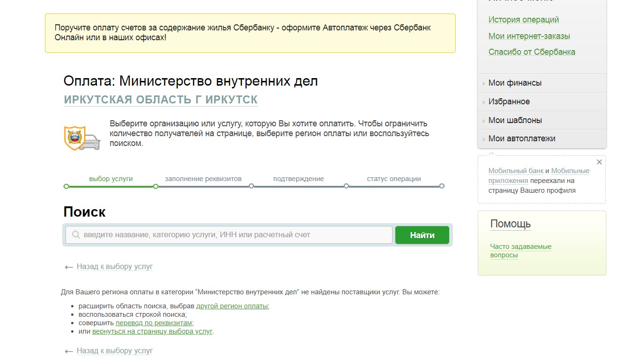Click the "подтверждение" progress marker
The width and height of the screenshot is (619, 364).
point(347,186)
